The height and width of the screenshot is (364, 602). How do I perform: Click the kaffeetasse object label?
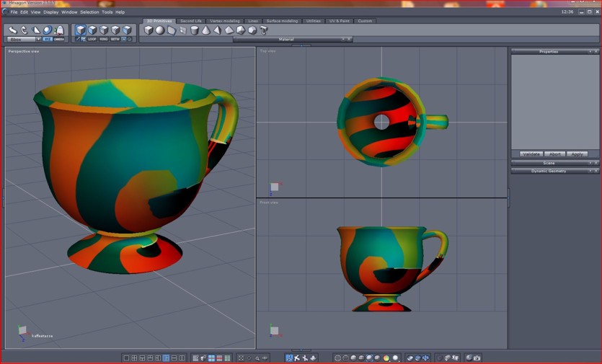(x=43, y=336)
